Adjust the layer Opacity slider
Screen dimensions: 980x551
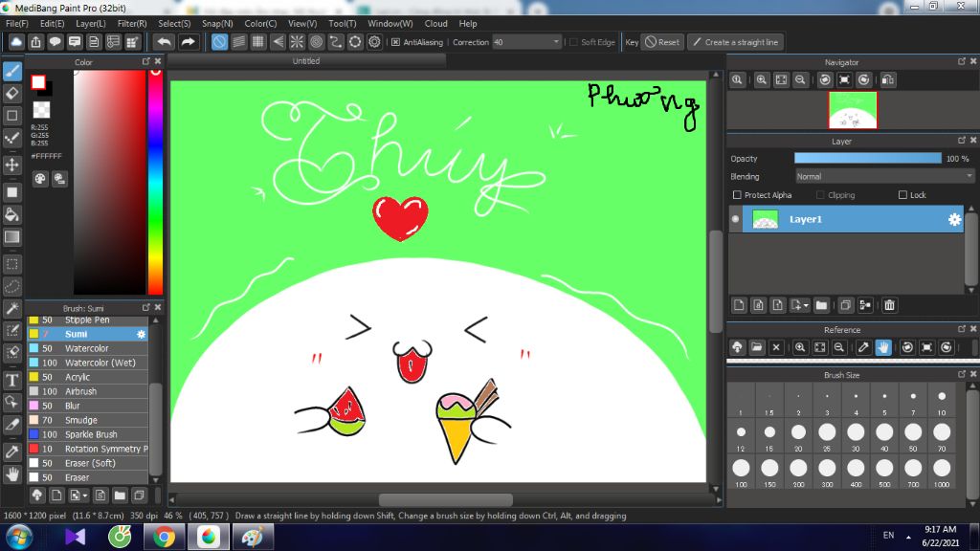[x=867, y=159]
